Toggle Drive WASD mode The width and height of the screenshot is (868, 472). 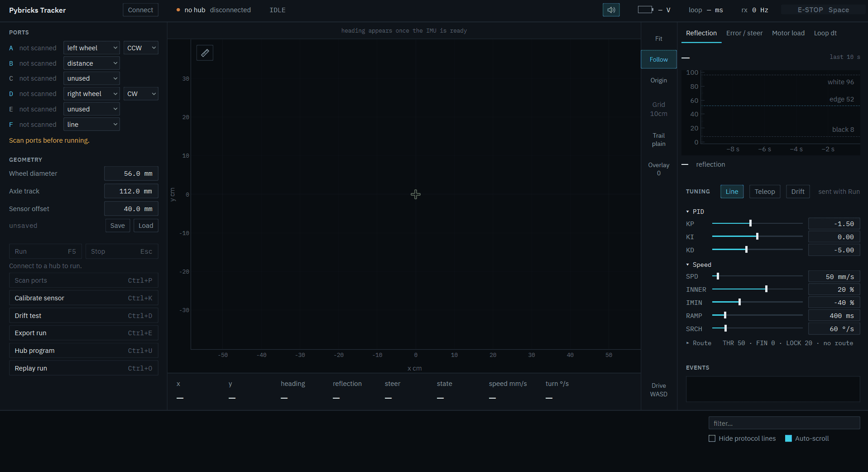659,390
